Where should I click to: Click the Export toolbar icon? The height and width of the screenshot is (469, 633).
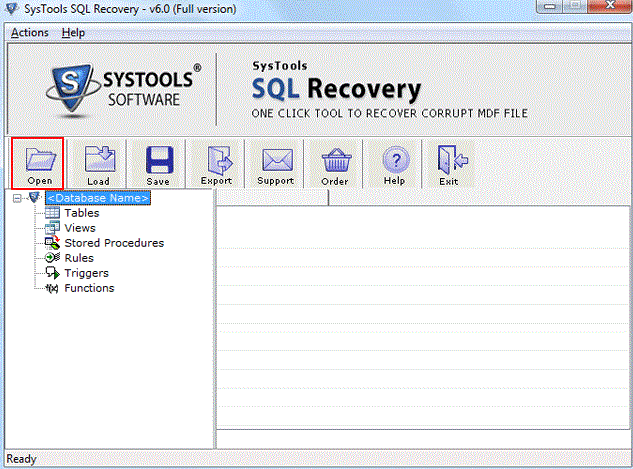[x=218, y=159]
